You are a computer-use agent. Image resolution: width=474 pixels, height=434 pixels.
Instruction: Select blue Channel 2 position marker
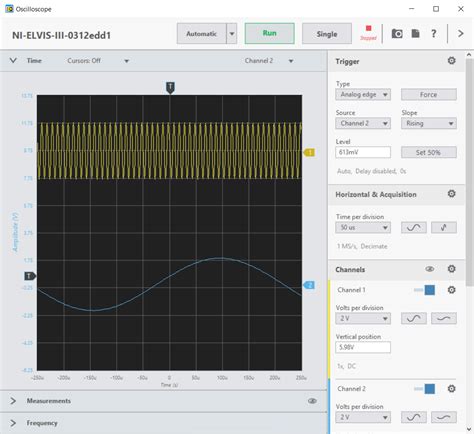309,285
